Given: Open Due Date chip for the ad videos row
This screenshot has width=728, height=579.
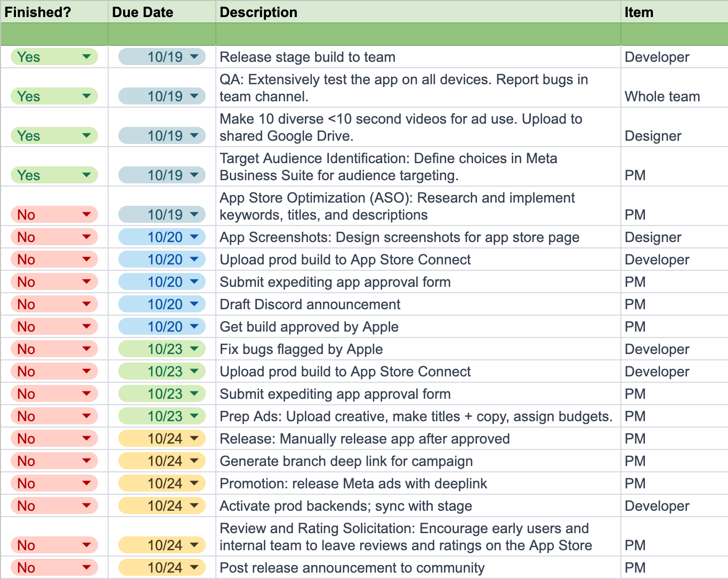Looking at the screenshot, I should click(x=162, y=136).
